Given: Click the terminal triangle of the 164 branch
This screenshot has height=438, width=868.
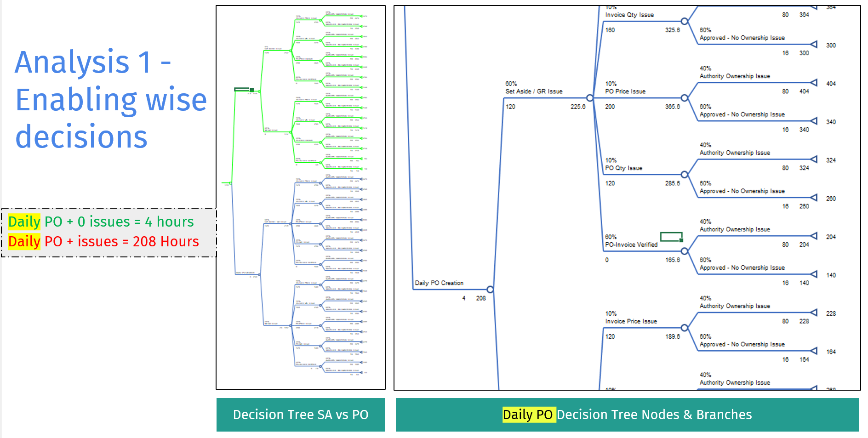Looking at the screenshot, I should coord(814,351).
